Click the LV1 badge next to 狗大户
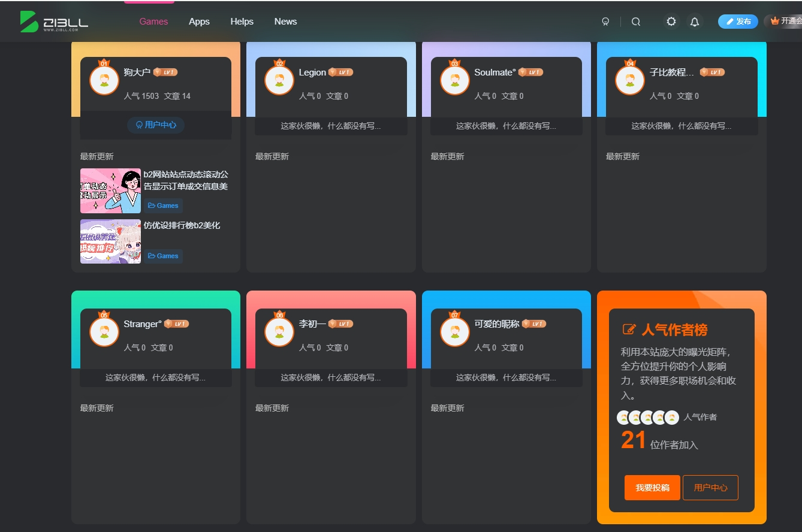 [164, 72]
